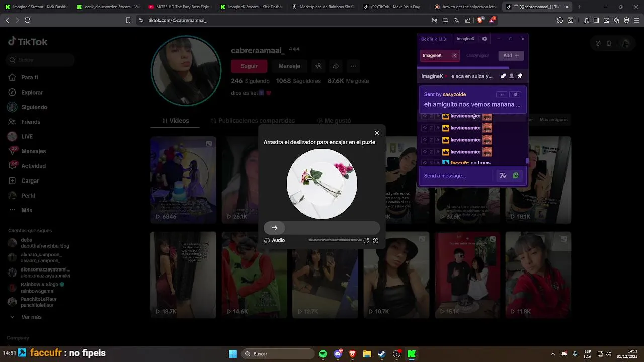Open followed account Rainbow 6 Siege
Screen dimensions: 644x362
click(38, 288)
